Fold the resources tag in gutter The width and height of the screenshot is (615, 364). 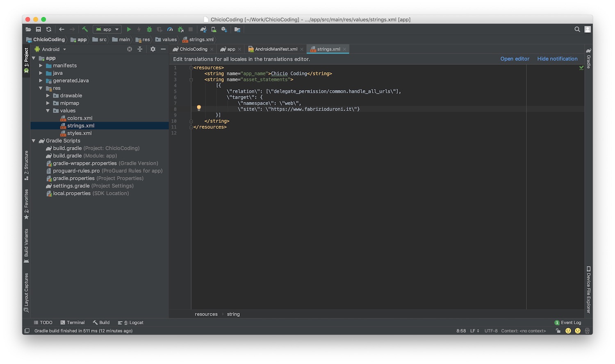click(x=191, y=68)
